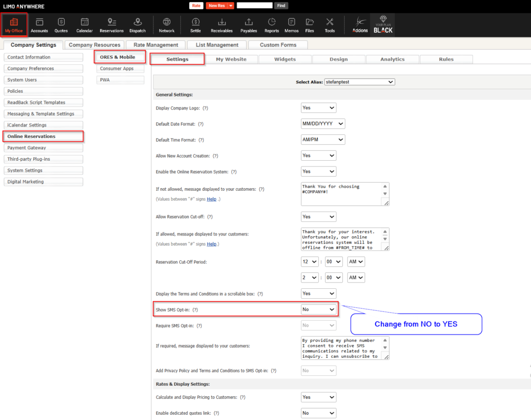Switch to the Rate Management tab

156,45
